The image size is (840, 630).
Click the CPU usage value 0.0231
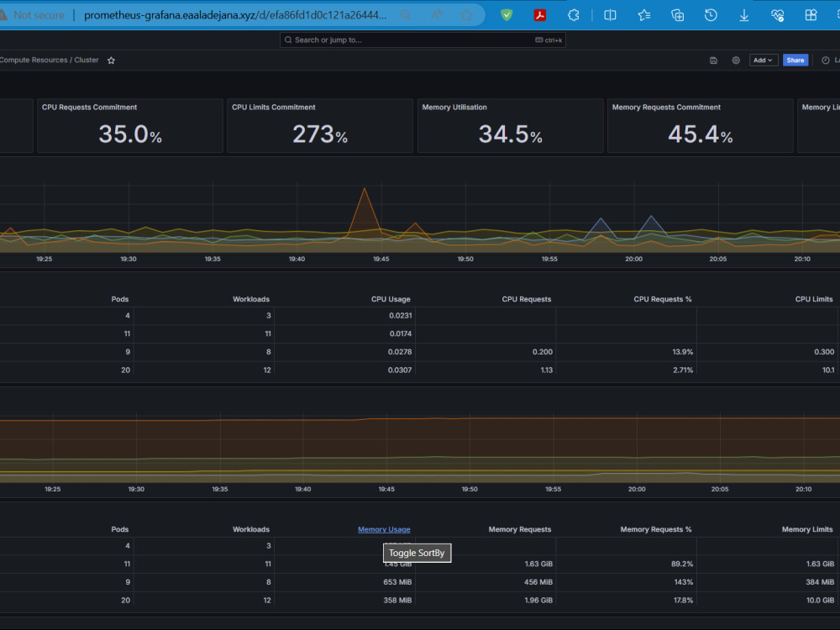point(400,316)
